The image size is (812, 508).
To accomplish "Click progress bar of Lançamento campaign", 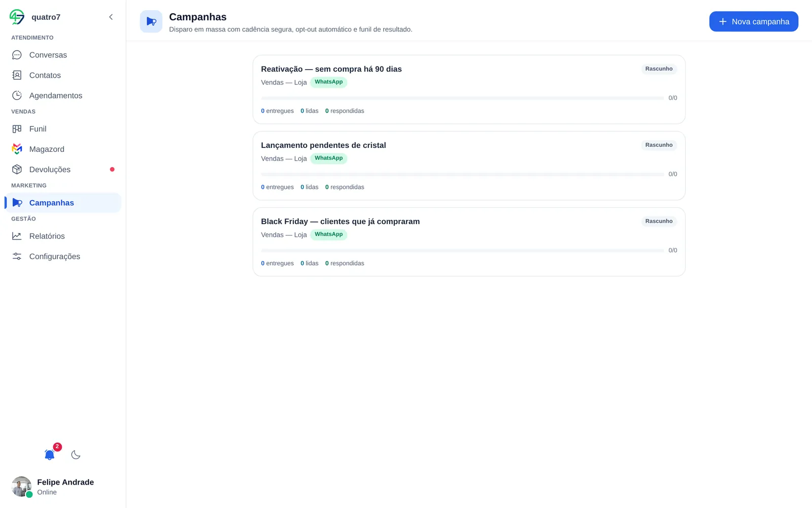I will 462,174.
